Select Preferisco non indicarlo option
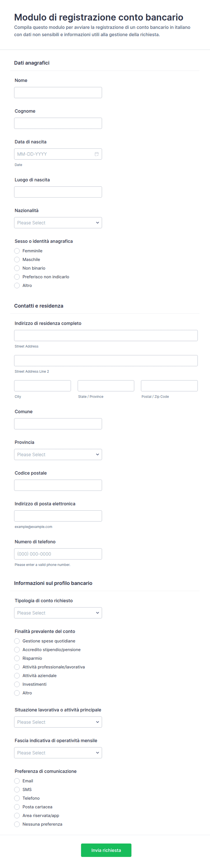Screen dimensions: 210x868 click(17, 277)
